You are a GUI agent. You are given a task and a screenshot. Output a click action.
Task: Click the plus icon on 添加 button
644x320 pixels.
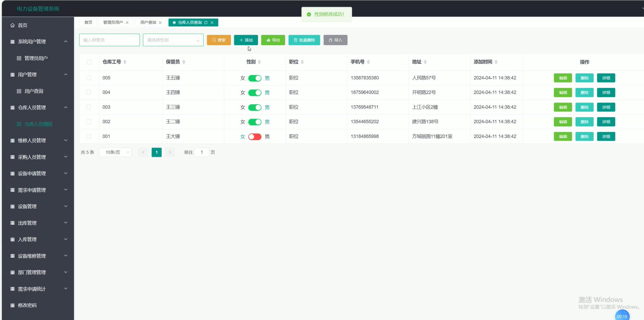coord(241,40)
